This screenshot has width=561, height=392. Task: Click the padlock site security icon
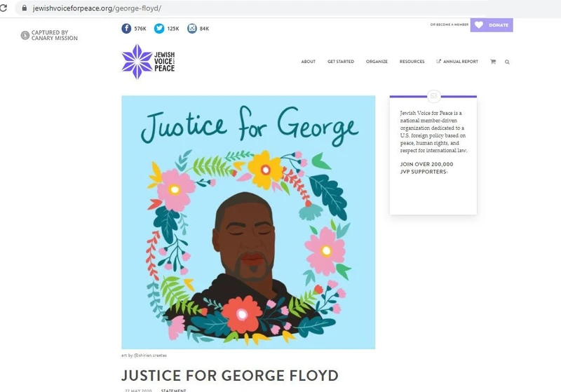[x=25, y=8]
